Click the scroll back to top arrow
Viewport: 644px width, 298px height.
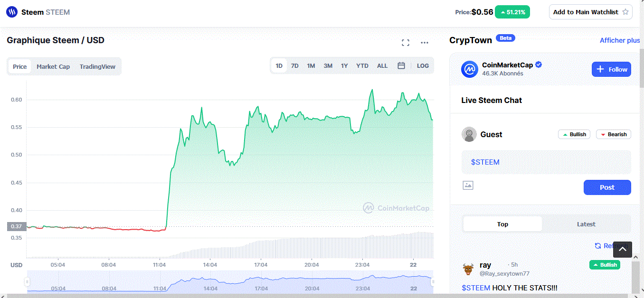point(622,249)
